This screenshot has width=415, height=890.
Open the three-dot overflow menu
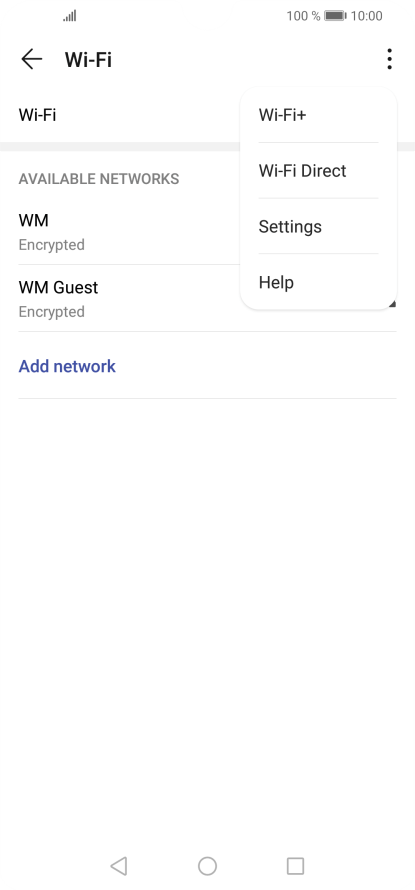pyautogui.click(x=389, y=59)
